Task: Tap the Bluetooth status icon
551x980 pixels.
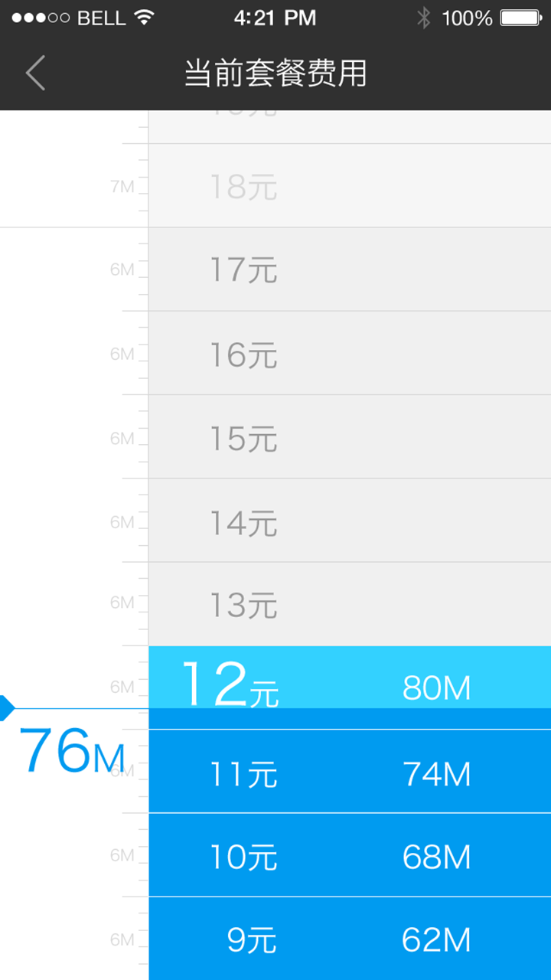Action: pos(423,18)
